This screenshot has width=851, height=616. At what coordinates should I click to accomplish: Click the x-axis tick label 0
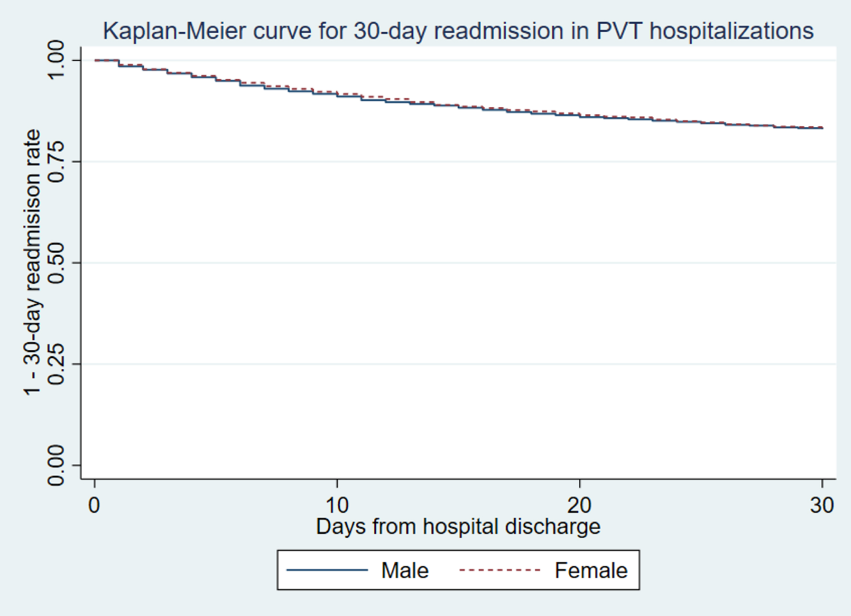95,505
